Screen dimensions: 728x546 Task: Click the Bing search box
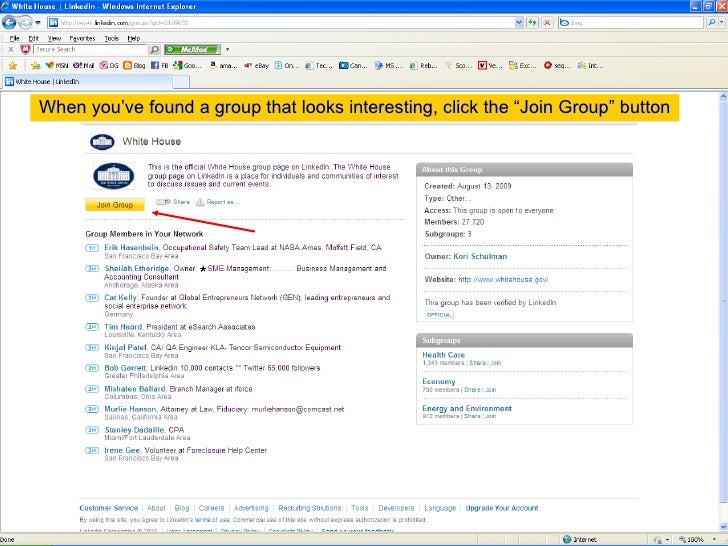631,22
